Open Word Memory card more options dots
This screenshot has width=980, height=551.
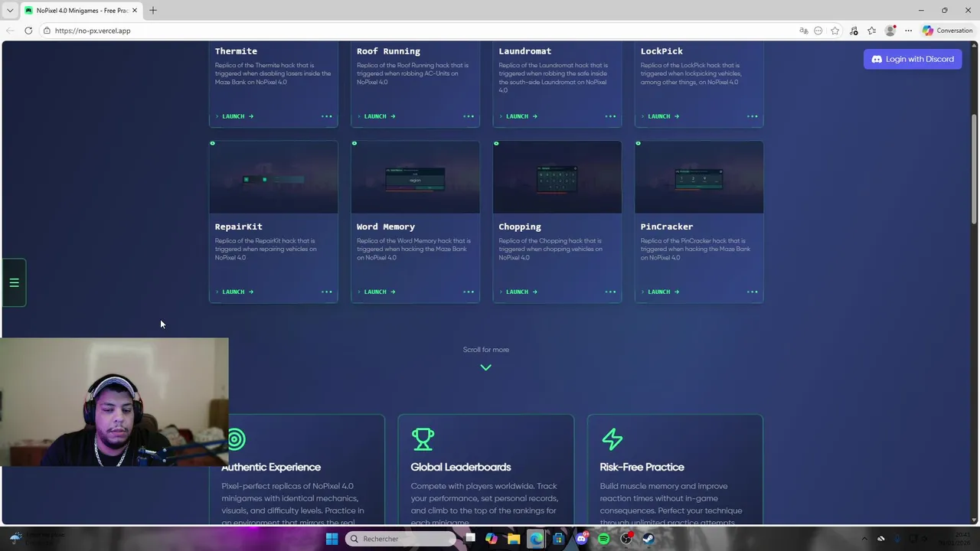[469, 292]
